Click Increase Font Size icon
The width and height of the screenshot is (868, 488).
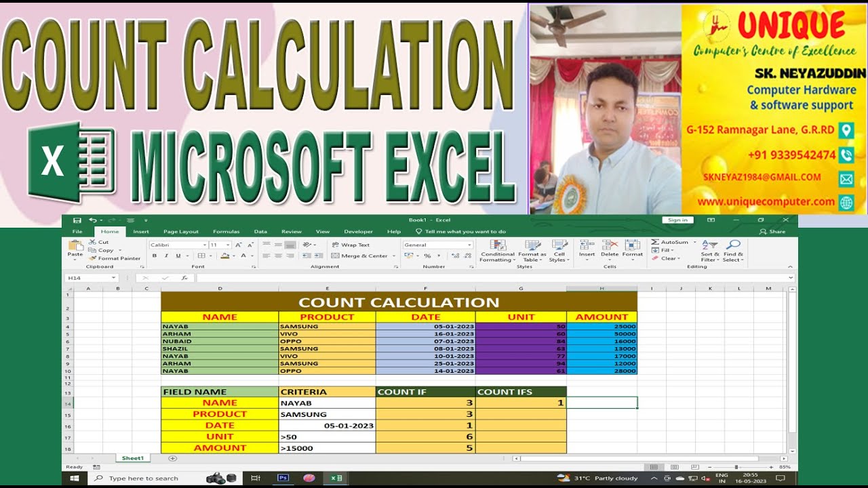(x=239, y=245)
